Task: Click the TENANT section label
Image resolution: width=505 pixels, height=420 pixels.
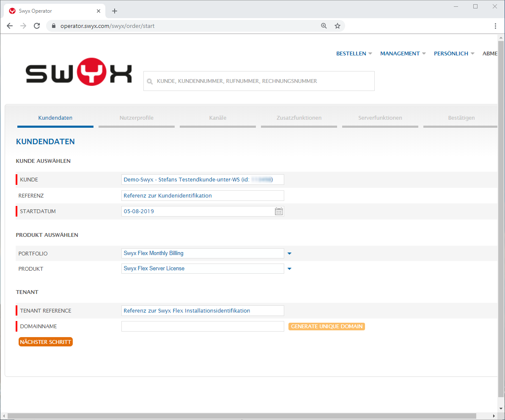Action: click(x=27, y=292)
